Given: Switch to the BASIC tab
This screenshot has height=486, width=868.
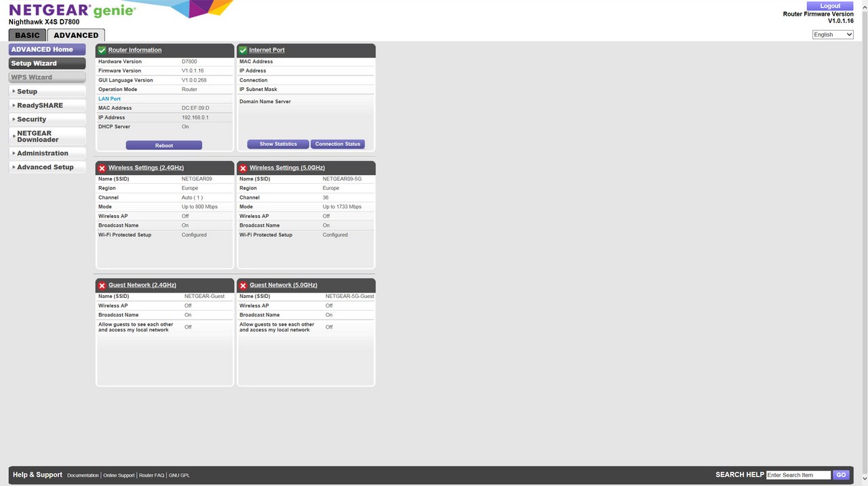Looking at the screenshot, I should tap(27, 35).
